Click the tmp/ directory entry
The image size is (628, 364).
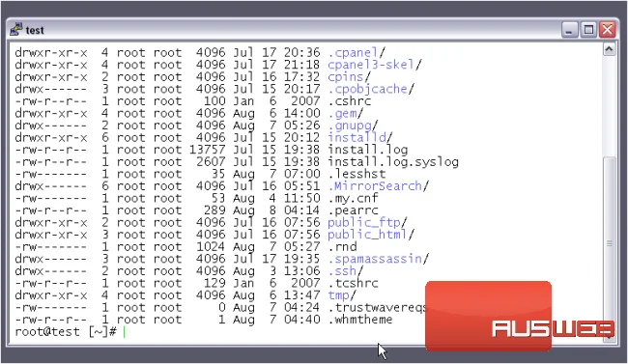[342, 295]
